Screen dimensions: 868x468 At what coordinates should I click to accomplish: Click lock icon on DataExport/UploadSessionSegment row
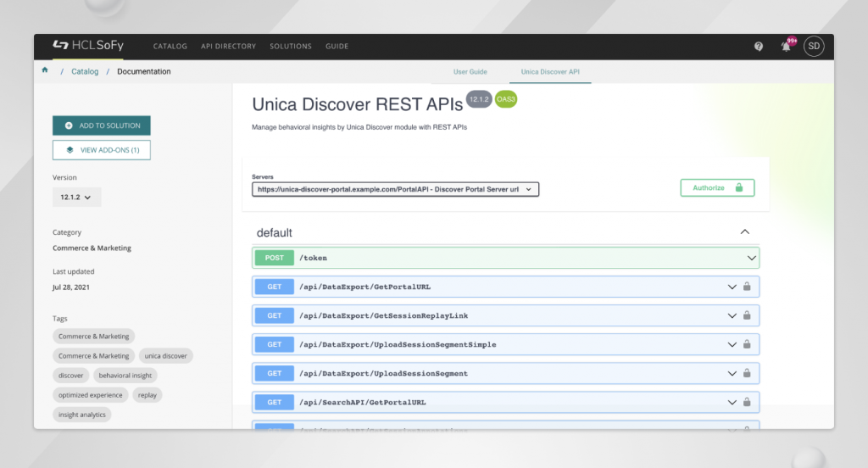click(x=747, y=373)
